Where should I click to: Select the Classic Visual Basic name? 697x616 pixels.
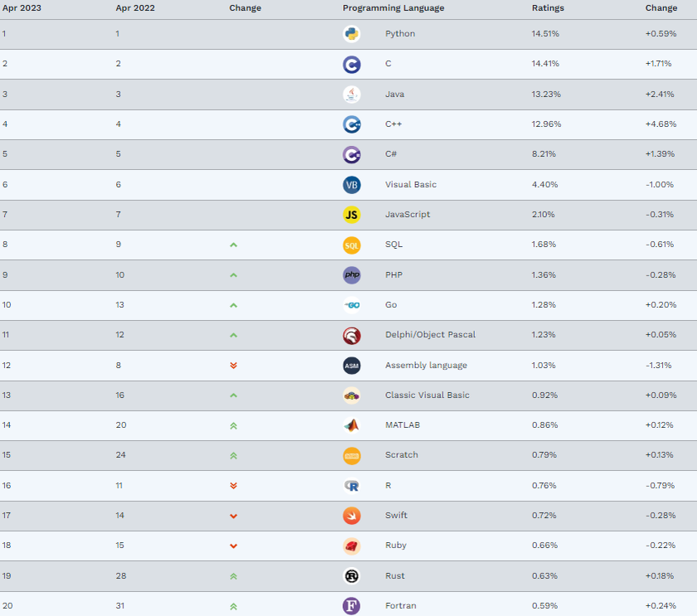point(427,395)
